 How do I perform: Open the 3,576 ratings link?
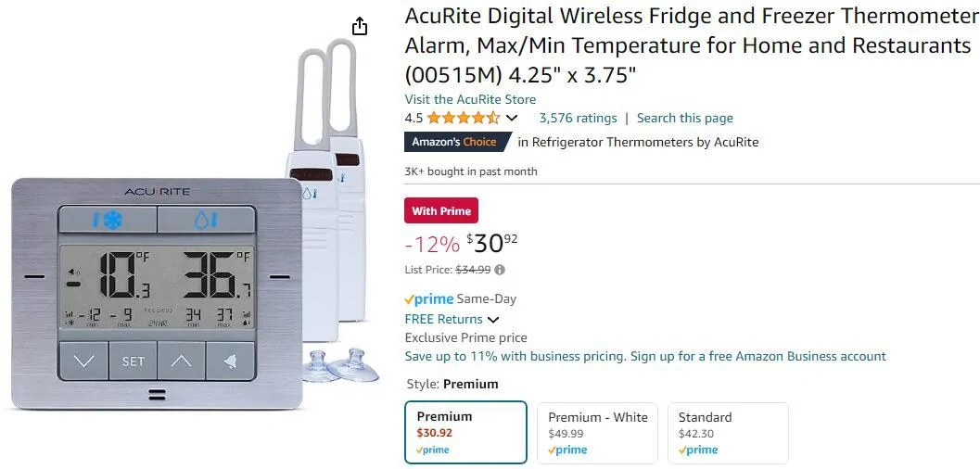coord(578,118)
